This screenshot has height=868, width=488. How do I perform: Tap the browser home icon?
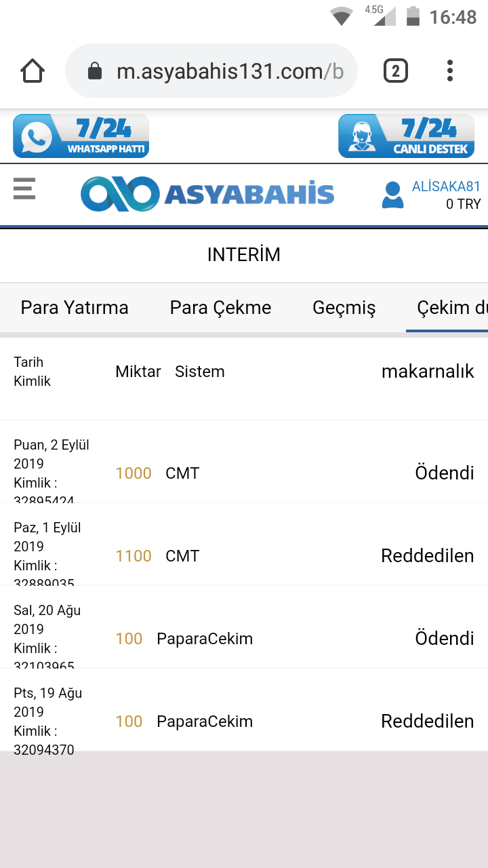33,71
